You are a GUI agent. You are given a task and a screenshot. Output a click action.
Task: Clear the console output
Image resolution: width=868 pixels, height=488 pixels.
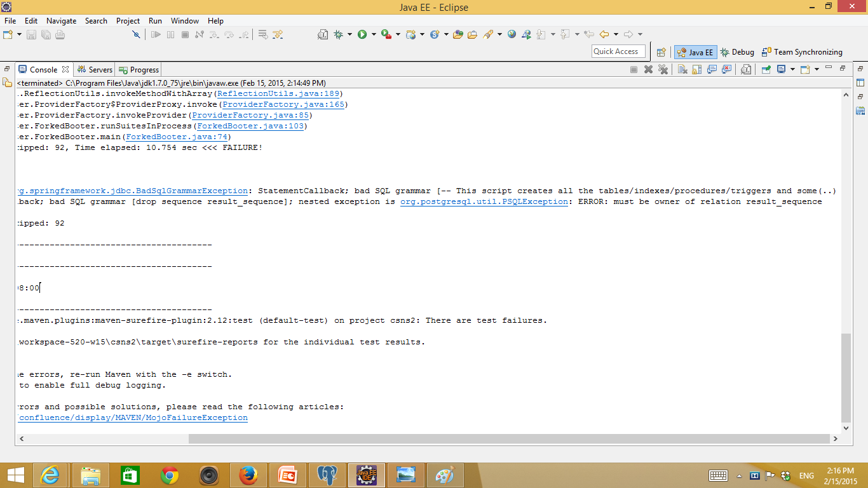tap(682, 69)
